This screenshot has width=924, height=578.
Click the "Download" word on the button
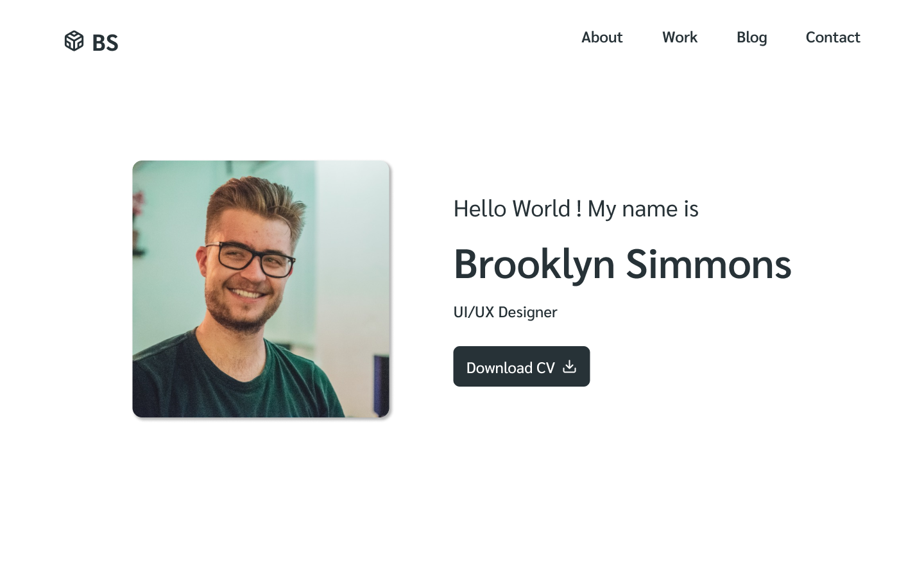499,368
